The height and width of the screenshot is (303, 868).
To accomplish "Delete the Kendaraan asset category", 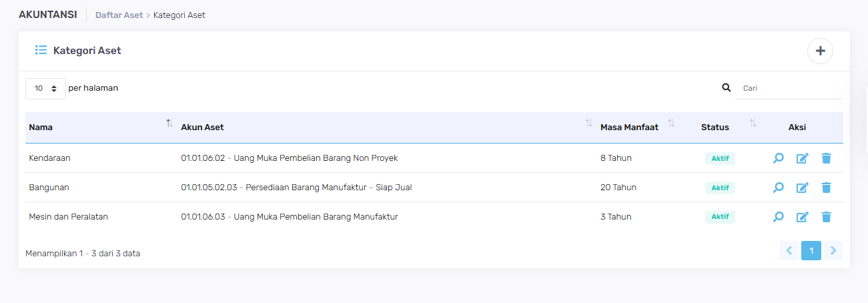I will click(827, 158).
